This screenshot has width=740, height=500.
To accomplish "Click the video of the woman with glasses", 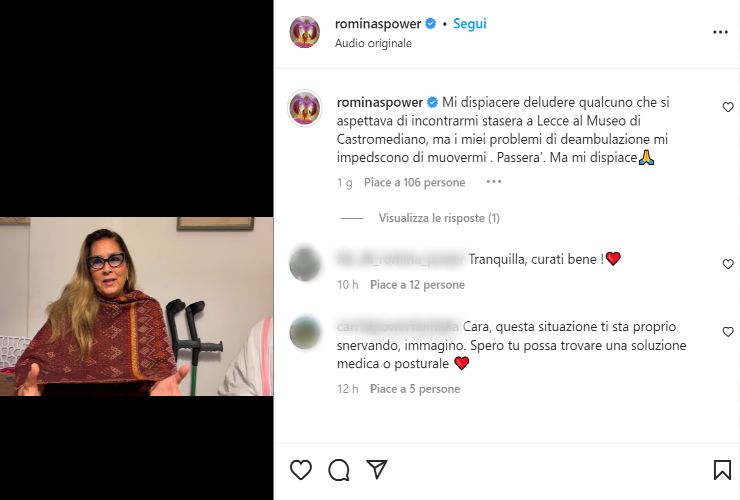I will tap(136, 306).
